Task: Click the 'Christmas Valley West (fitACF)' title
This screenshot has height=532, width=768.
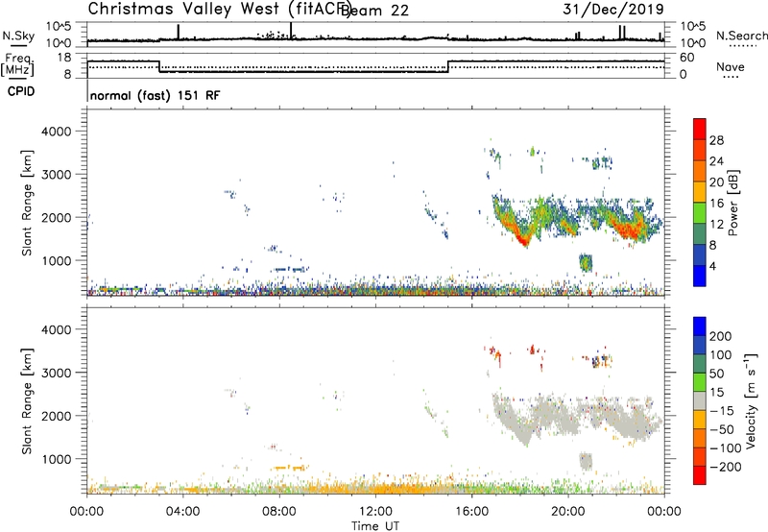Action: click(219, 10)
